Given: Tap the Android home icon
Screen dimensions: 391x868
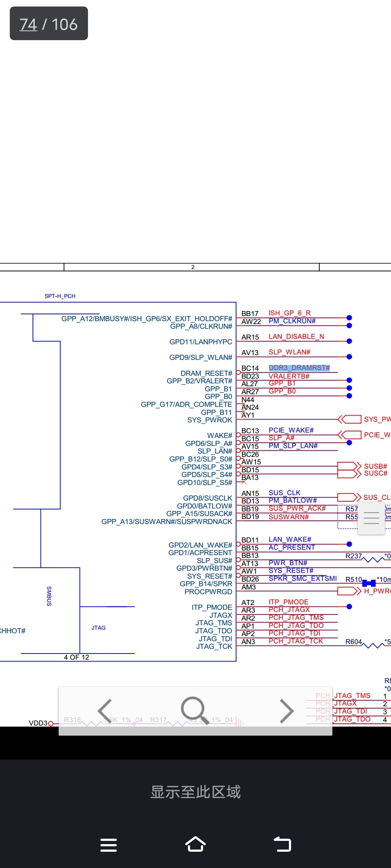Looking at the screenshot, I should pyautogui.click(x=195, y=844).
